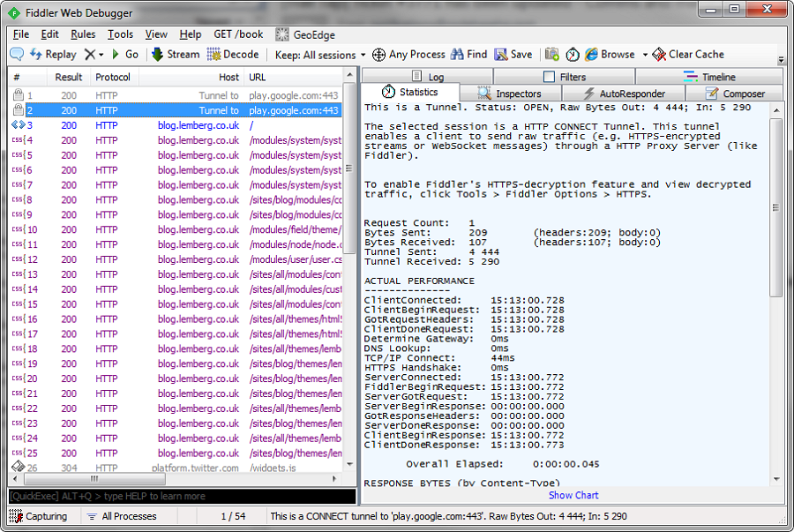This screenshot has height=532, width=794.
Task: Open the Help menu
Action: pos(191,34)
